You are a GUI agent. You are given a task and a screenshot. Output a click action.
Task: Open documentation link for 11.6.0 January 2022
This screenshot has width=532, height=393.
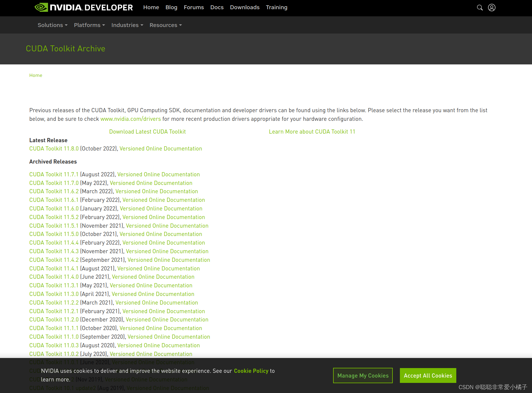[x=161, y=208]
